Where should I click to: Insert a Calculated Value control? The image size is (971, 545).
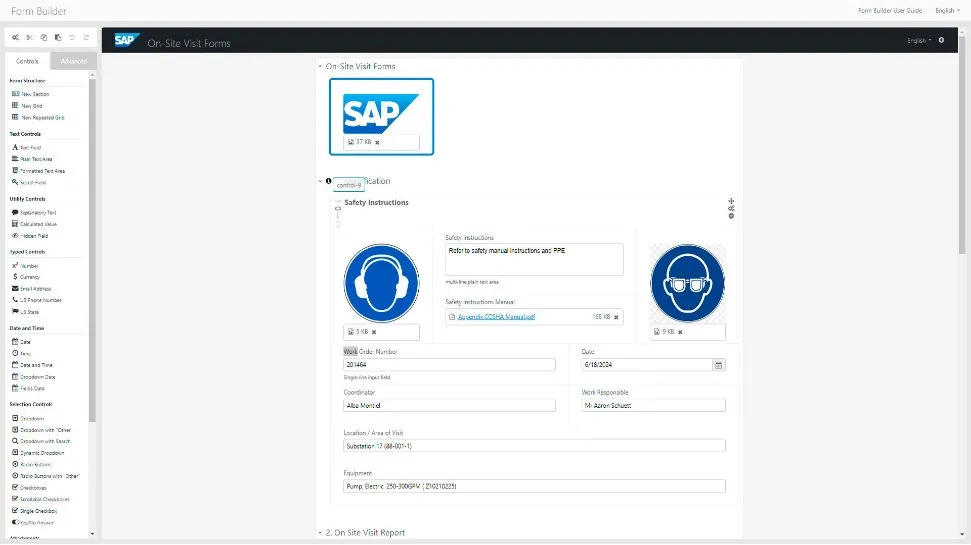pos(38,224)
